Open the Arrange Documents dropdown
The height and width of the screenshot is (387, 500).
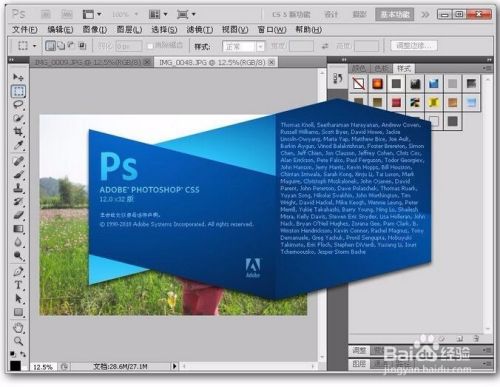pyautogui.click(x=158, y=14)
